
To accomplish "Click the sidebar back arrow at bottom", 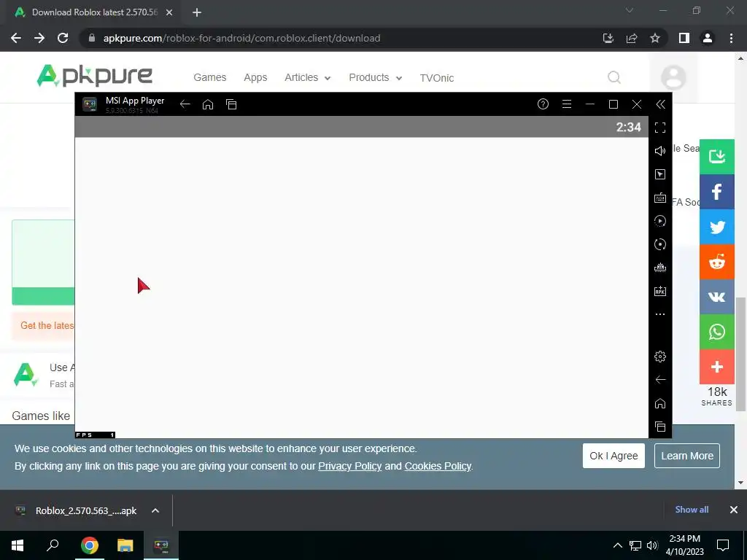I will (660, 379).
